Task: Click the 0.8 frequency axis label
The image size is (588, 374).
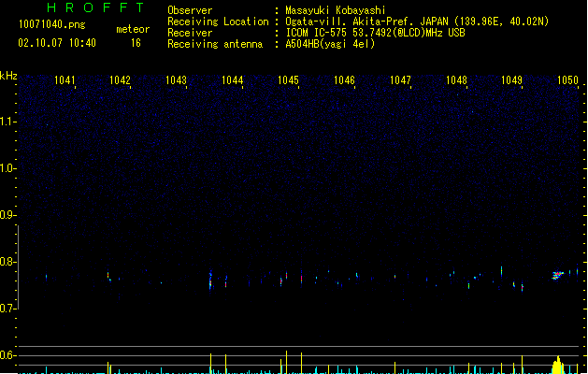Action: click(x=7, y=262)
